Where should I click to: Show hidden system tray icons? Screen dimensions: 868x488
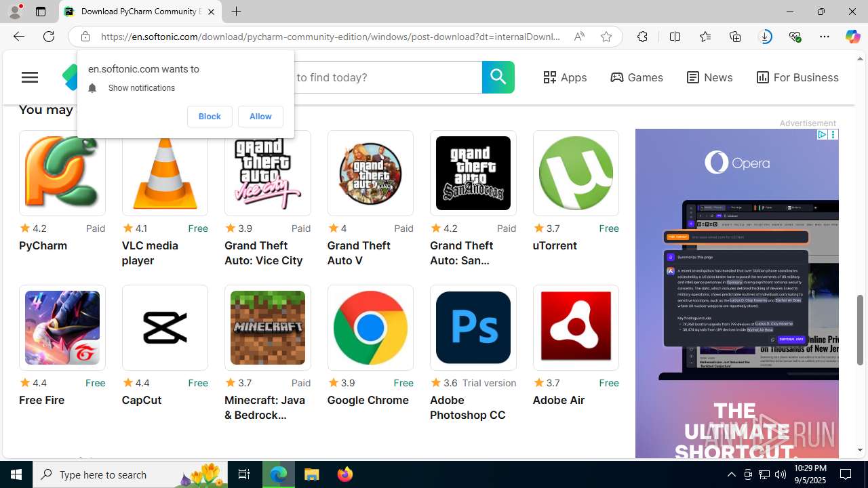(731, 474)
